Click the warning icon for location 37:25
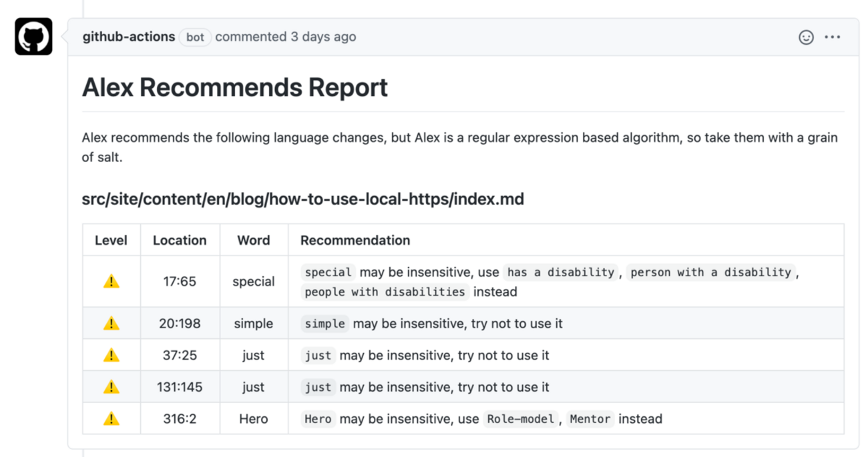The height and width of the screenshot is (457, 868). (x=112, y=356)
